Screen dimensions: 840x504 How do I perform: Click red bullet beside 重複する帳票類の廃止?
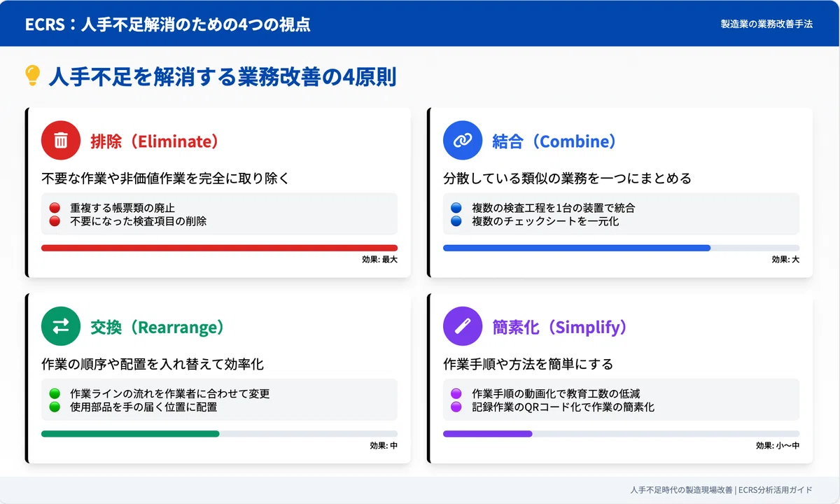pos(55,208)
